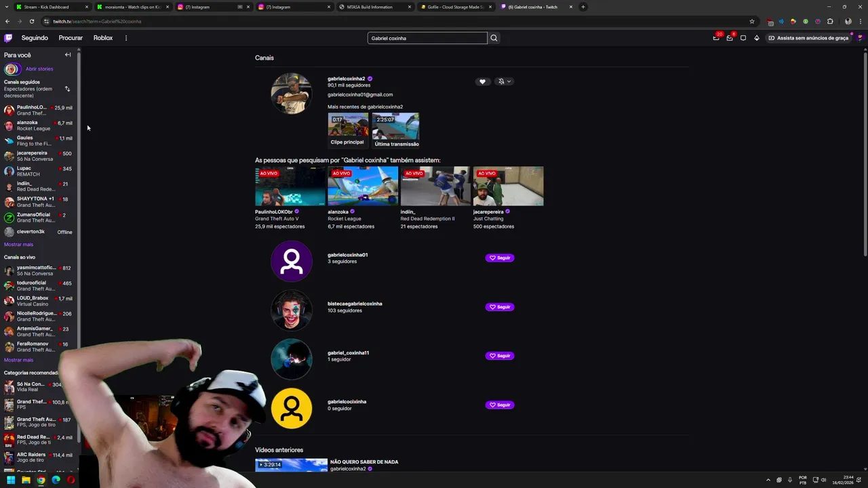The width and height of the screenshot is (868, 488).
Task: Expand Mostrar mais under Canais ao vivo
Action: click(x=18, y=360)
